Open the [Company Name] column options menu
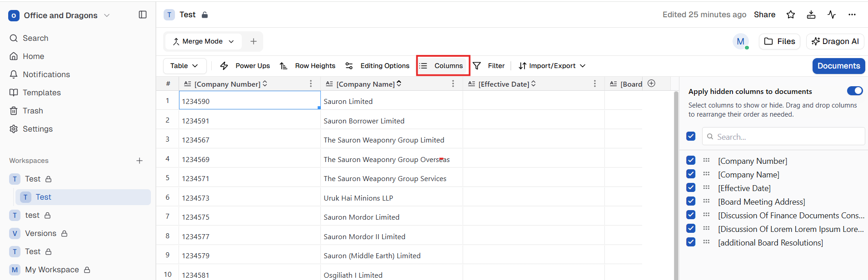The width and height of the screenshot is (868, 280). click(x=453, y=84)
